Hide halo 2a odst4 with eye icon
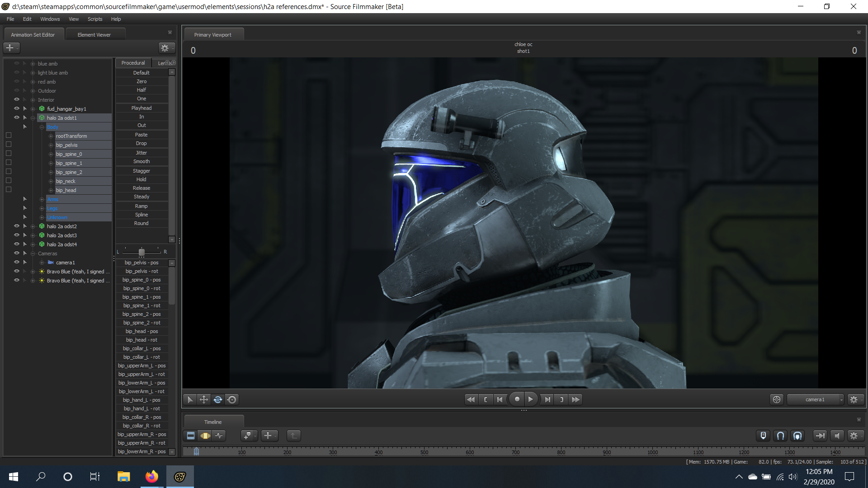This screenshot has width=868, height=488. (x=17, y=244)
